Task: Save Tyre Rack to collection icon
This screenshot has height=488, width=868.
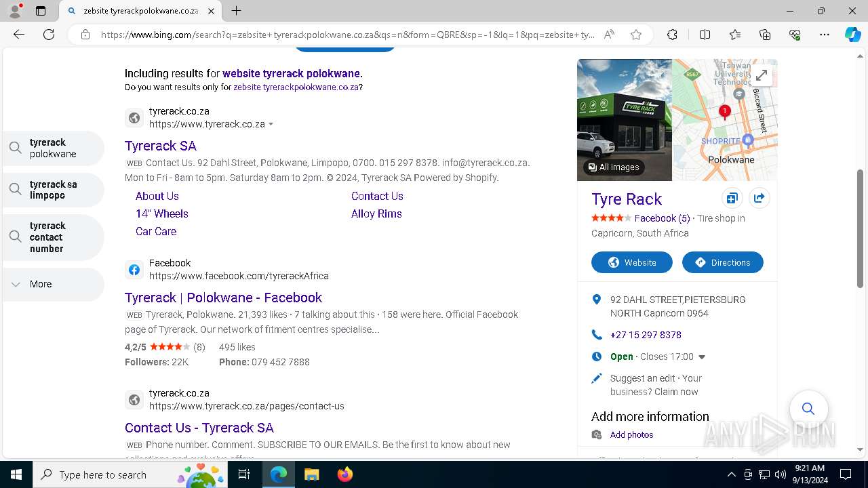Action: pos(732,199)
